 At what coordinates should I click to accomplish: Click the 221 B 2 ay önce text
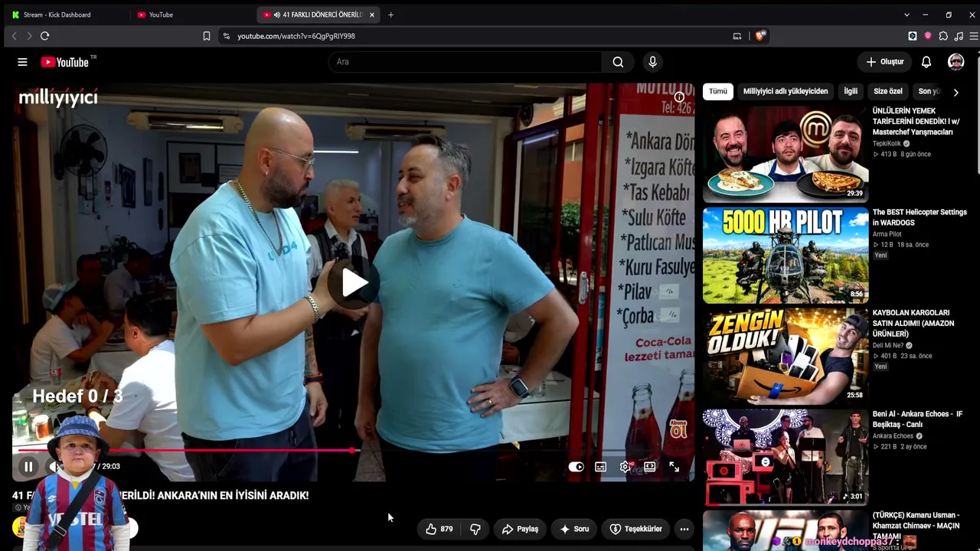(900, 447)
